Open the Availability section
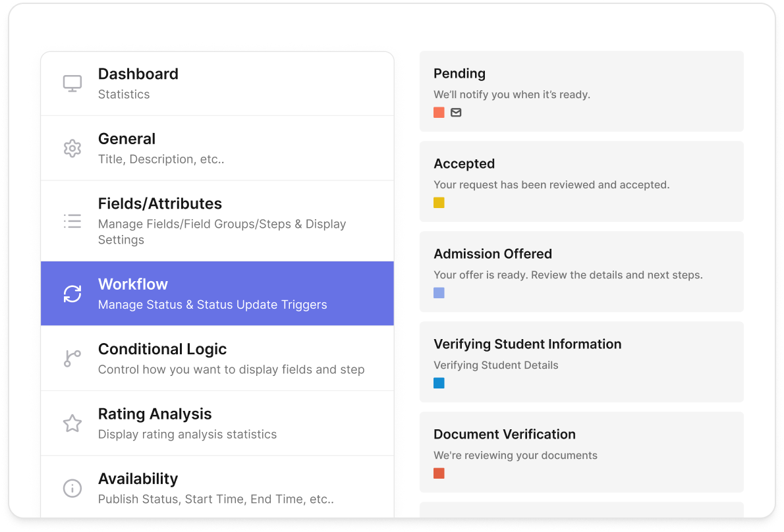 [217, 487]
